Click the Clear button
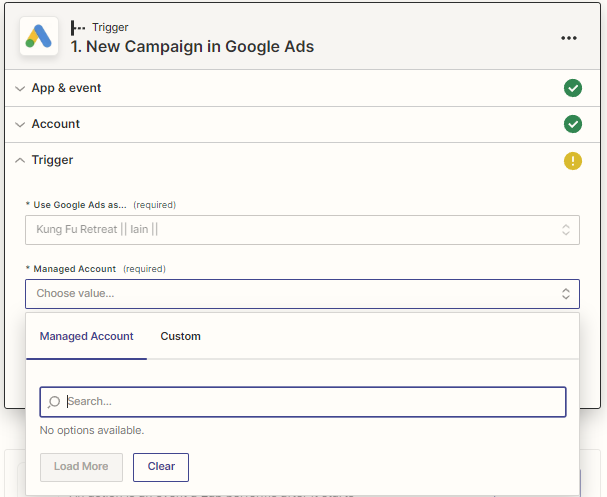607x497 pixels. click(x=161, y=467)
